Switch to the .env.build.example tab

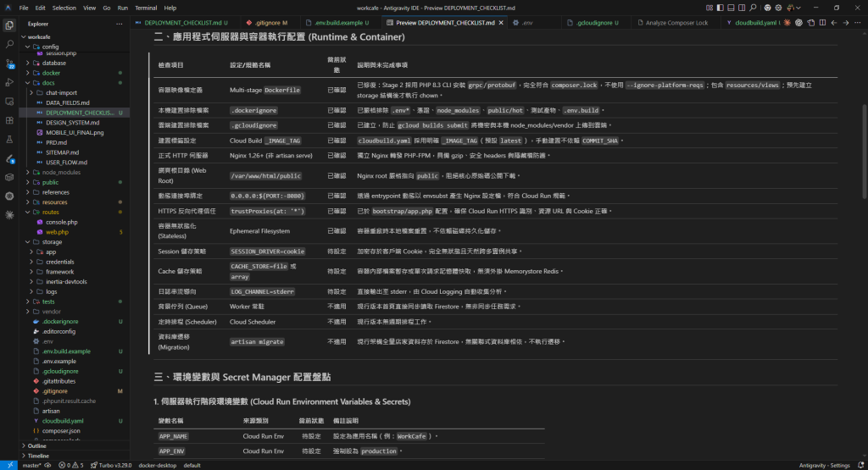click(341, 23)
